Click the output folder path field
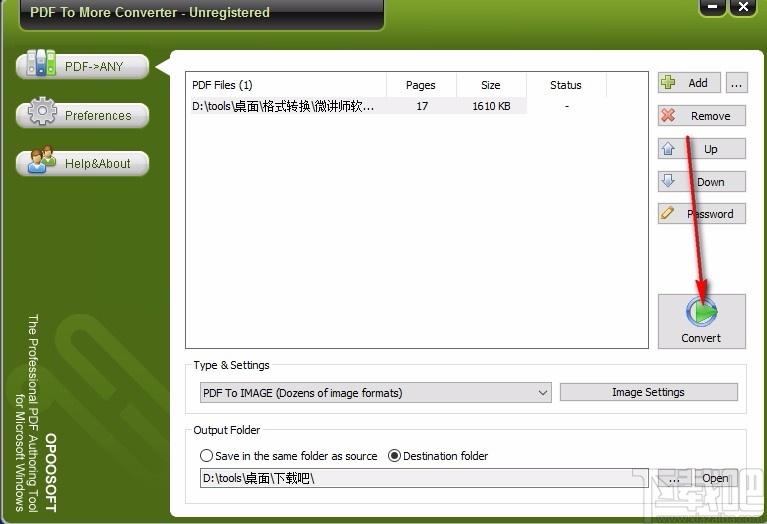This screenshot has height=524, width=767. [x=424, y=478]
